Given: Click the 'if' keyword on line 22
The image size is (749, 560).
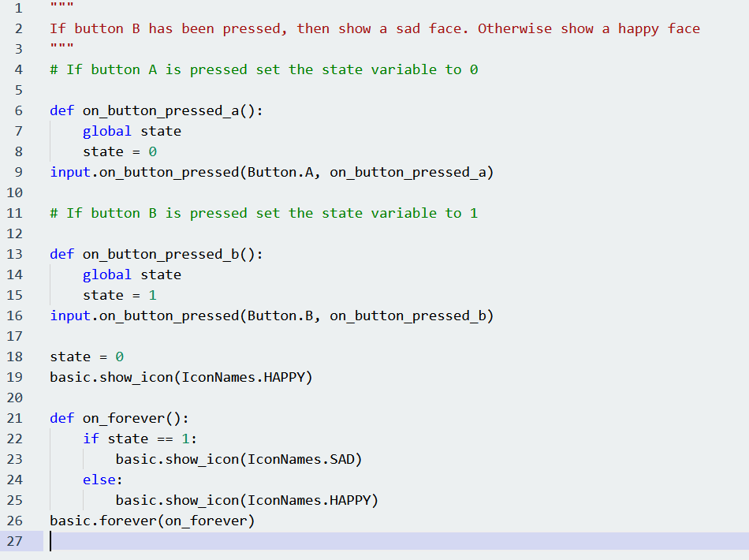Looking at the screenshot, I should (x=91, y=439).
